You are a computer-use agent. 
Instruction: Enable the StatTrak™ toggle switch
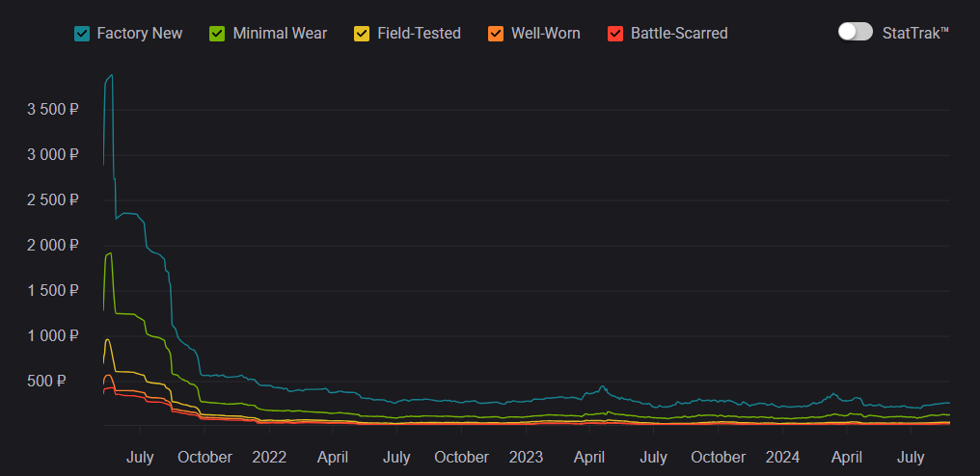coord(856,32)
